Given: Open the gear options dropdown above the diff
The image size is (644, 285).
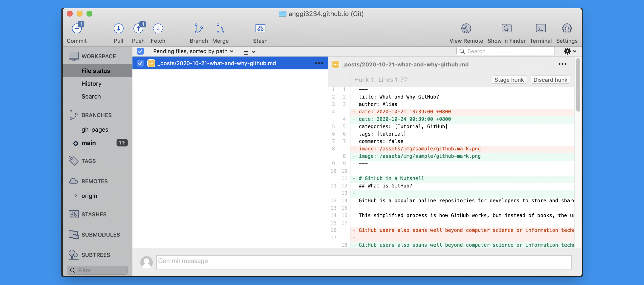Looking at the screenshot, I should 570,51.
